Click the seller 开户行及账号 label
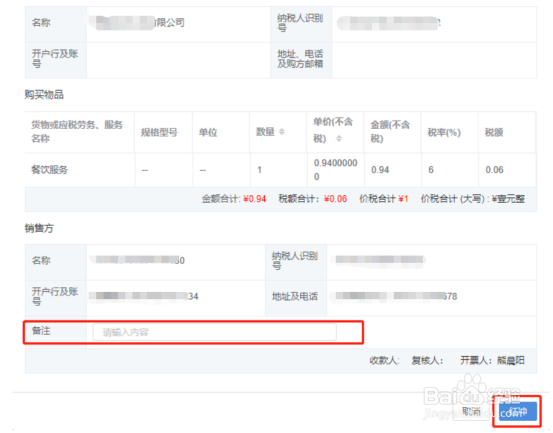The image size is (553, 433). (x=55, y=297)
